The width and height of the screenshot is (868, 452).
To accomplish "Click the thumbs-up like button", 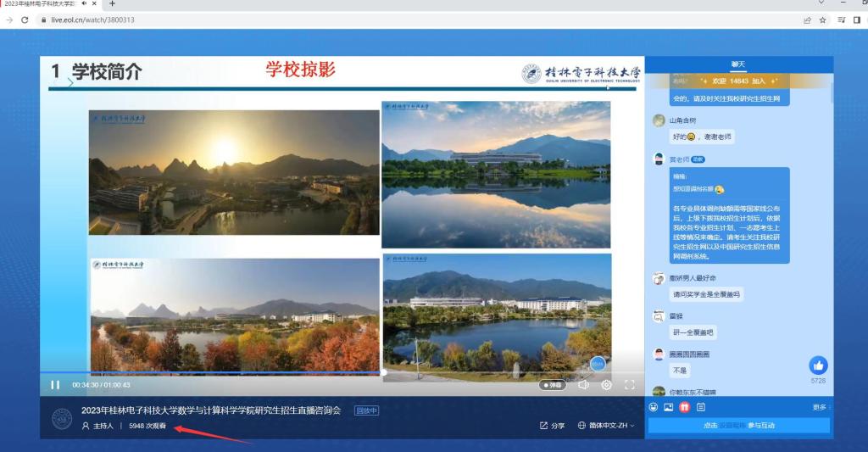I will click(x=818, y=366).
